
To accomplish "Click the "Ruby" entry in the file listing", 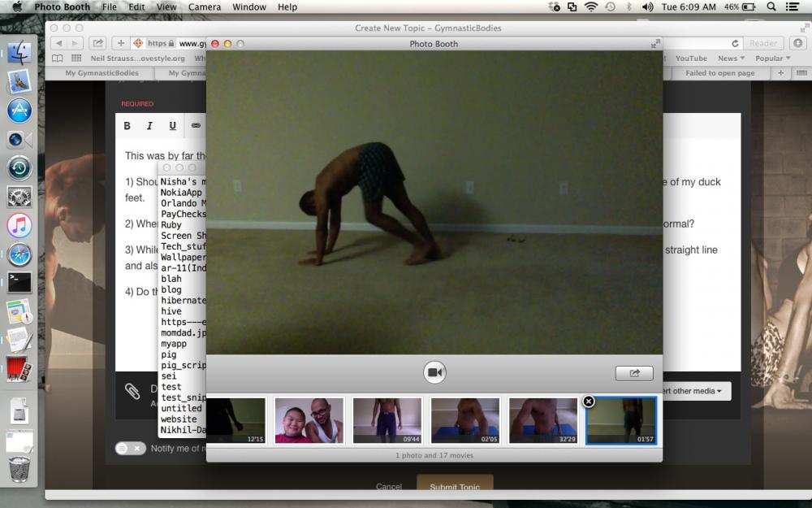I will tap(171, 225).
